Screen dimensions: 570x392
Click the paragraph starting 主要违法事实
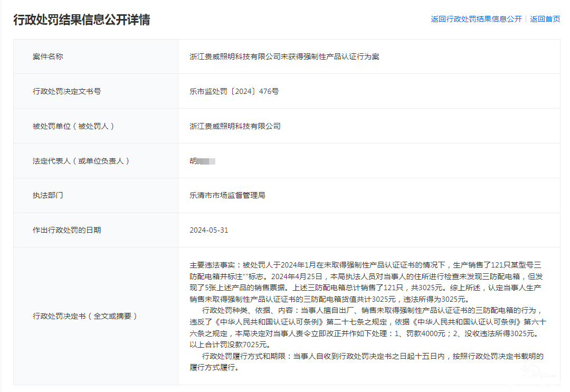pos(366,282)
